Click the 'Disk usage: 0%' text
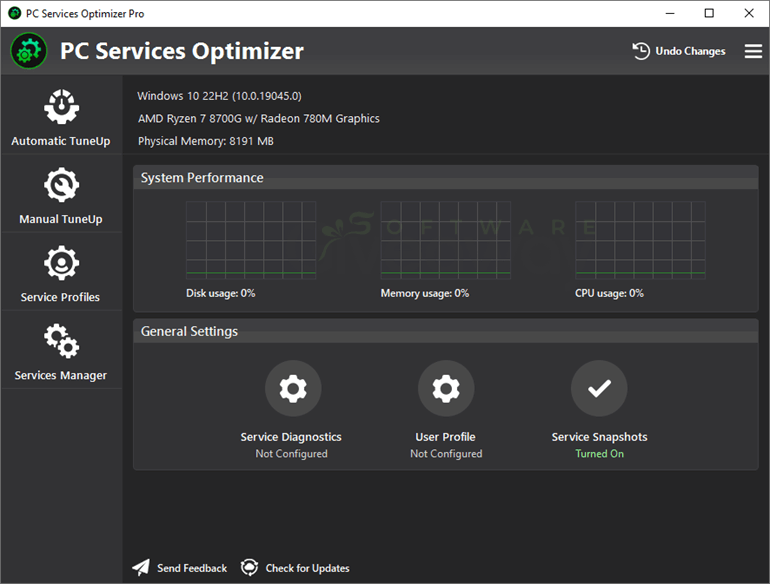Image resolution: width=770 pixels, height=584 pixels. point(220,293)
